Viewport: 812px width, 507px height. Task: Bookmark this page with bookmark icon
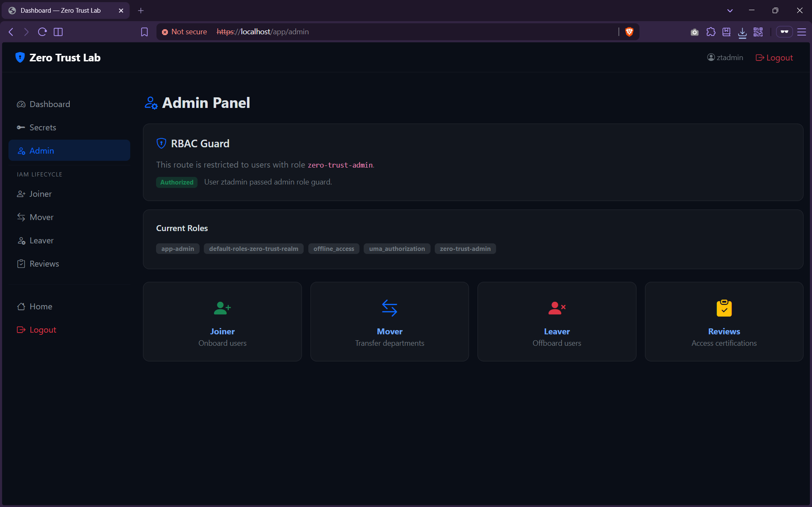click(x=144, y=32)
